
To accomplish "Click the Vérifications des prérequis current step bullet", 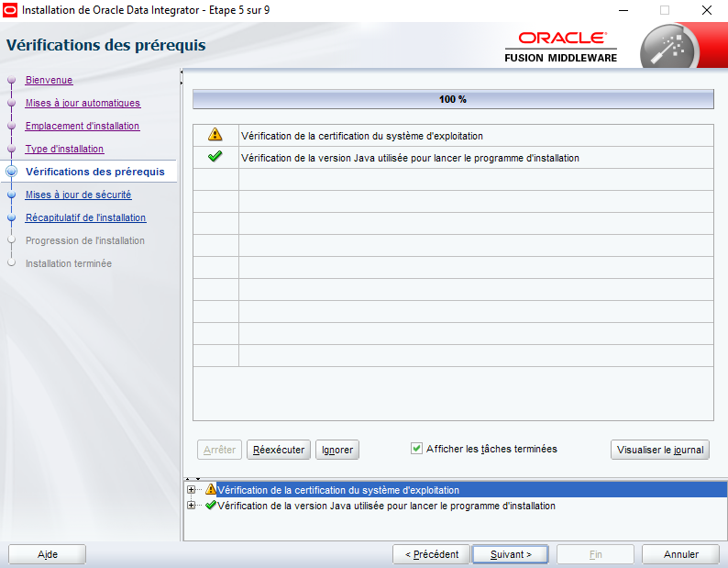I will click(x=12, y=172).
